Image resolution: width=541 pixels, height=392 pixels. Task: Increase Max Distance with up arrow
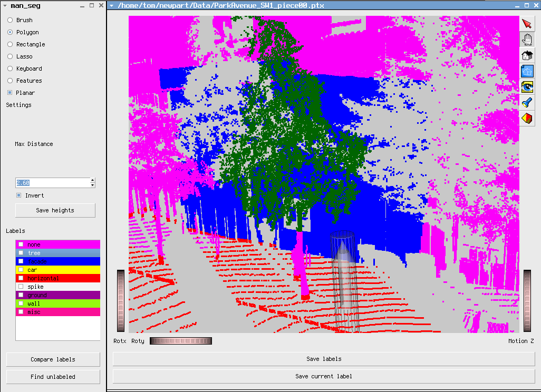point(93,180)
